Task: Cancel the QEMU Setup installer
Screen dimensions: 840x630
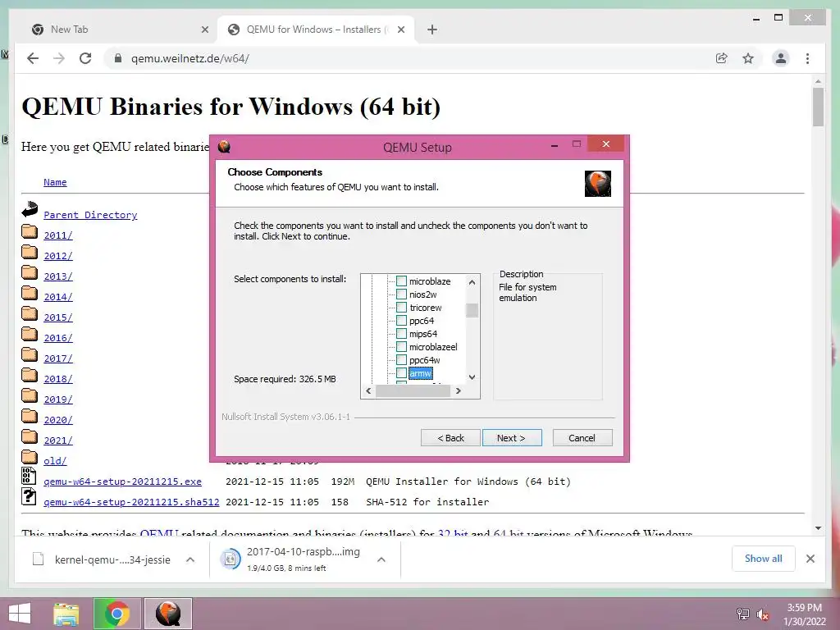Action: (582, 438)
